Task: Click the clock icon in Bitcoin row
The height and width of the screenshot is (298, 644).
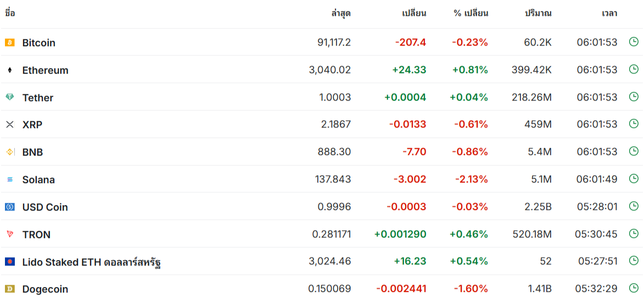Action: 634,42
